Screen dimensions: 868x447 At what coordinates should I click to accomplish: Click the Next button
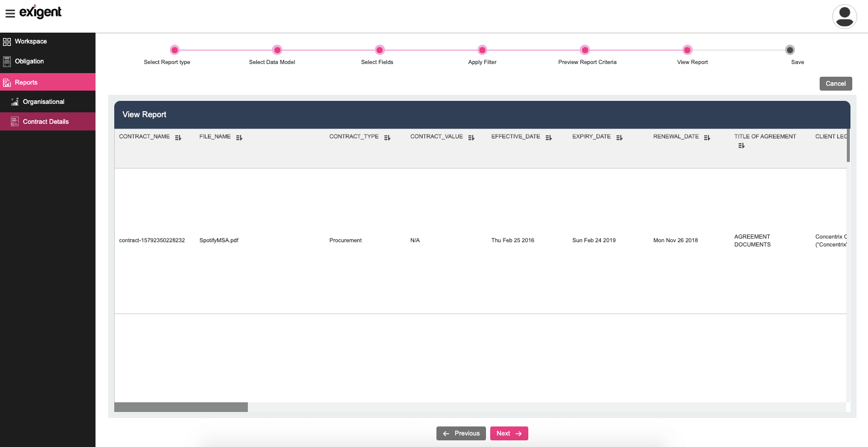(x=509, y=433)
